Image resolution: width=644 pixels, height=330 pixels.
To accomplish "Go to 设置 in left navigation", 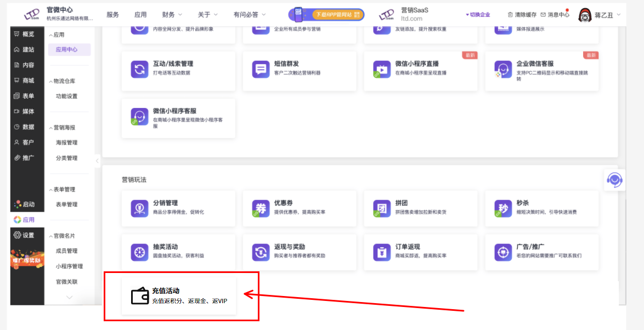I will pos(24,235).
